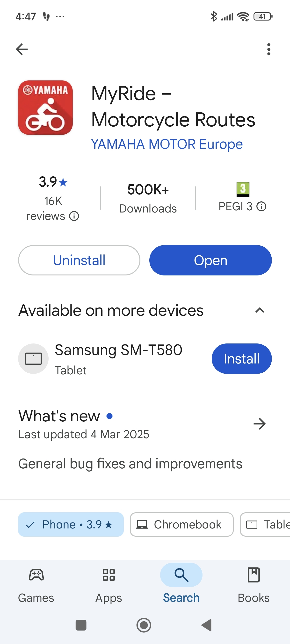Tap the green PEGI 3 rating badge

tap(243, 189)
